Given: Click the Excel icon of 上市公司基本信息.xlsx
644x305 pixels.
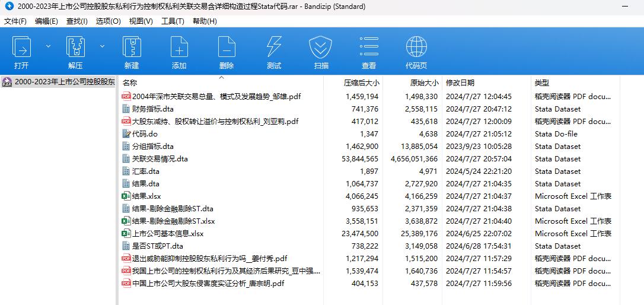Looking at the screenshot, I should (x=126, y=233).
